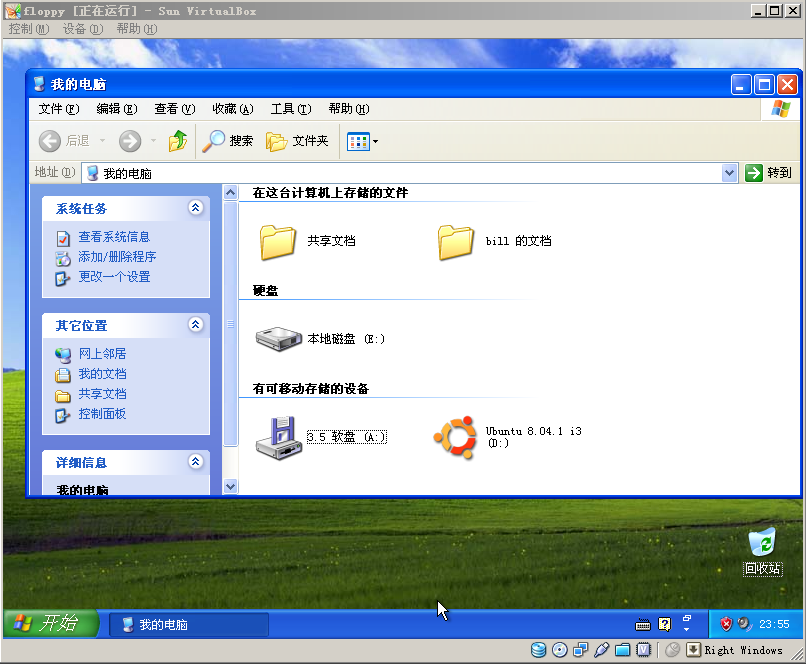Select the 3.5 软盘 (A:) floppy icon
Screen dimensions: 806x664
click(x=279, y=438)
